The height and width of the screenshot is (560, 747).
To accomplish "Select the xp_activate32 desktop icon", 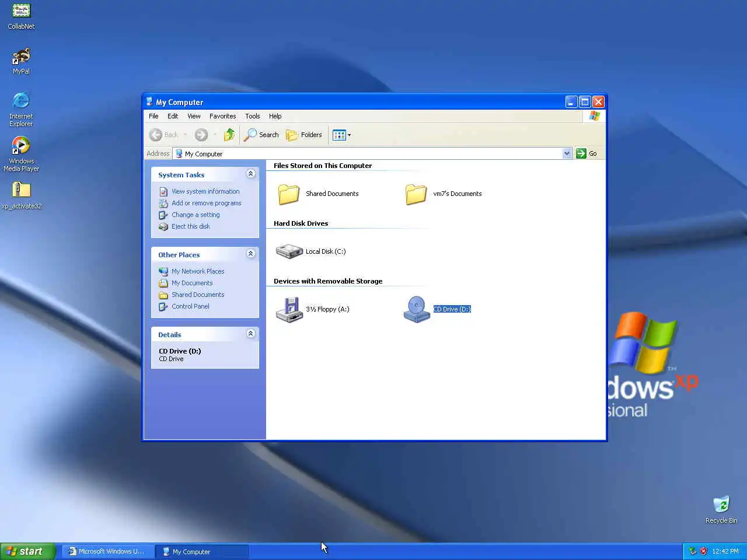I will 21,195.
